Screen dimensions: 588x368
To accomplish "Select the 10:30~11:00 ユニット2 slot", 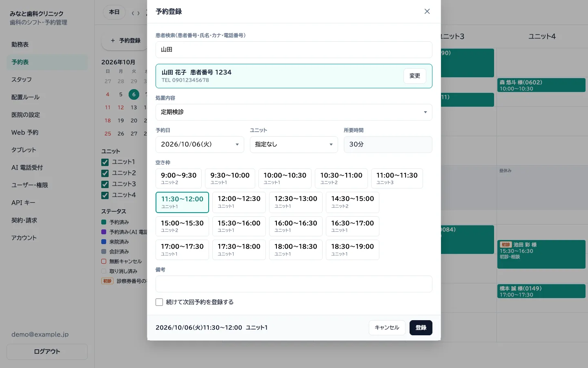I will 341,178.
